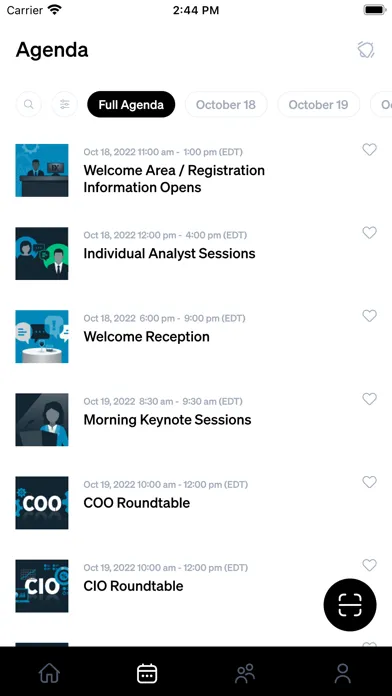Open the calendar agenda tab icon

(147, 673)
